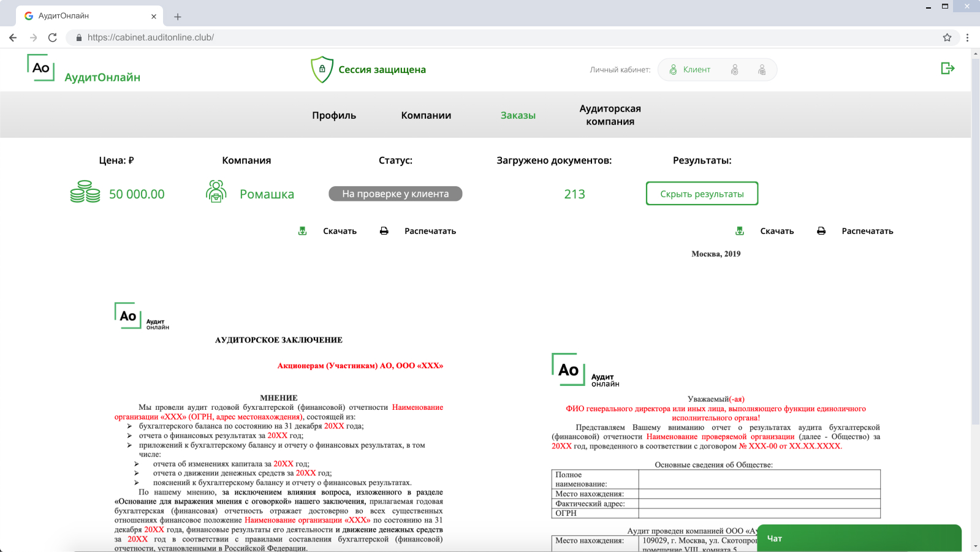Open the Профиль menu section
Viewport: 980px width, 552px height.
(334, 115)
